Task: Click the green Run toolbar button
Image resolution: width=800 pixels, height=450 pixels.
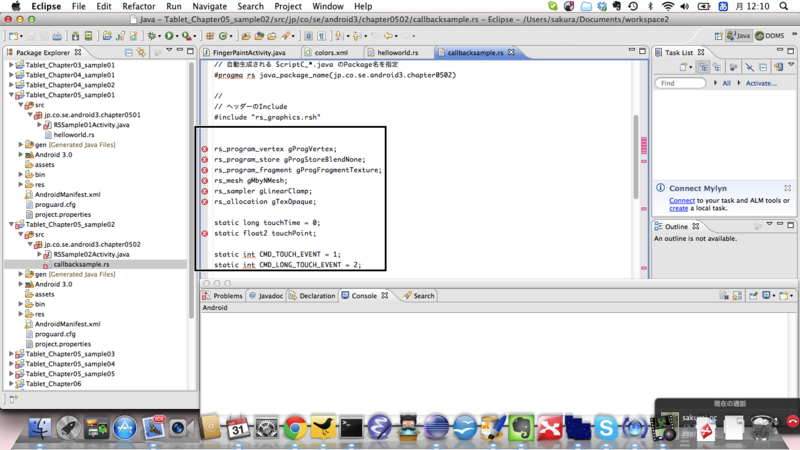Action: pyautogui.click(x=169, y=36)
